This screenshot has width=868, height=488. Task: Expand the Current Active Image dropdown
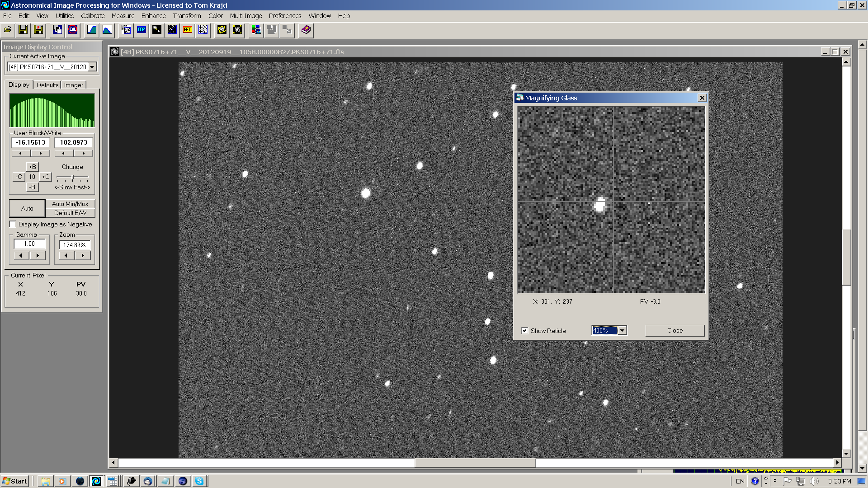92,67
